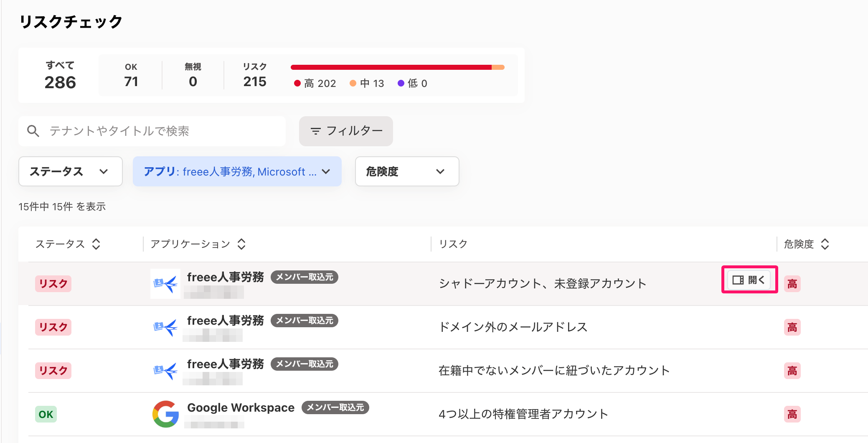Select the すべて 286 summary tab
The width and height of the screenshot is (868, 443).
click(x=60, y=75)
